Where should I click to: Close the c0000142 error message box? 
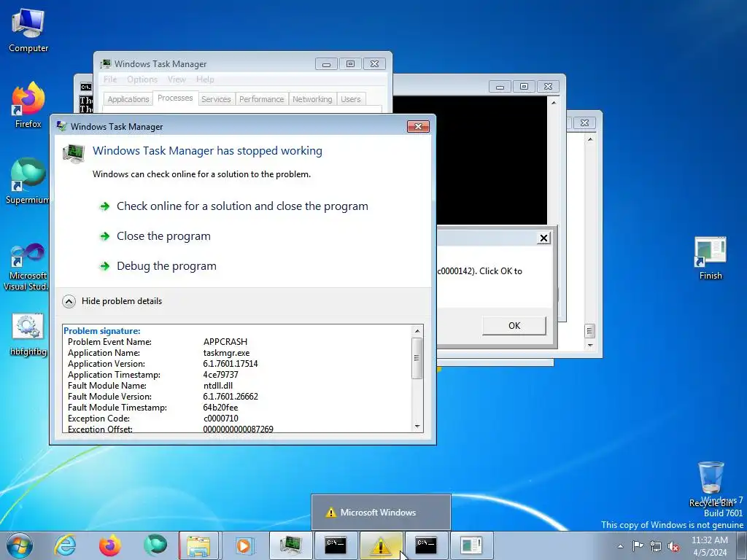coord(543,238)
